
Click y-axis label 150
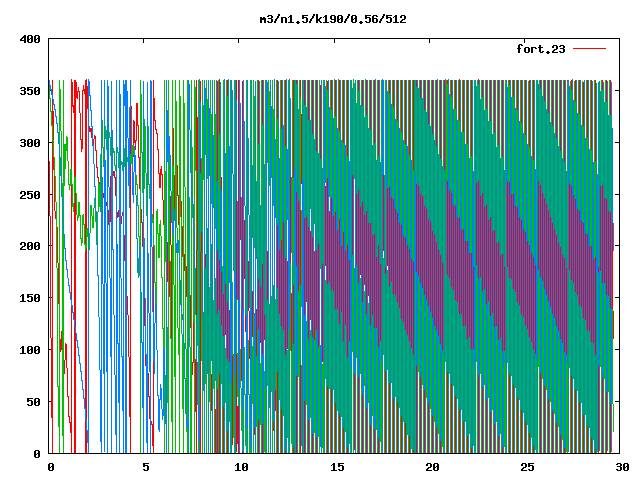[30, 298]
